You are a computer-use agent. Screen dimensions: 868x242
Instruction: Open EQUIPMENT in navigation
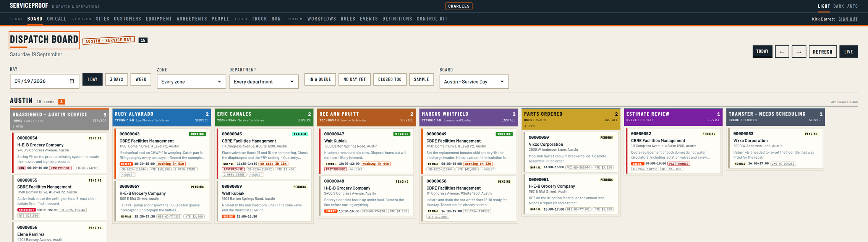click(159, 19)
